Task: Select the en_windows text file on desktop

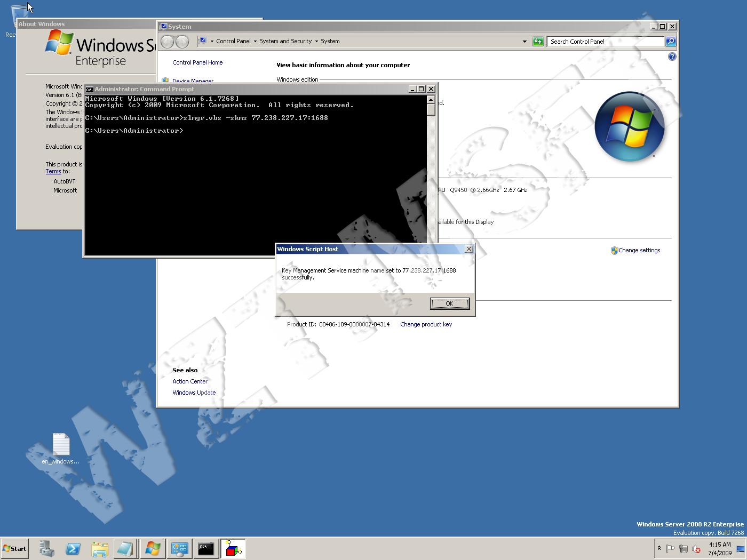Action: tap(61, 449)
